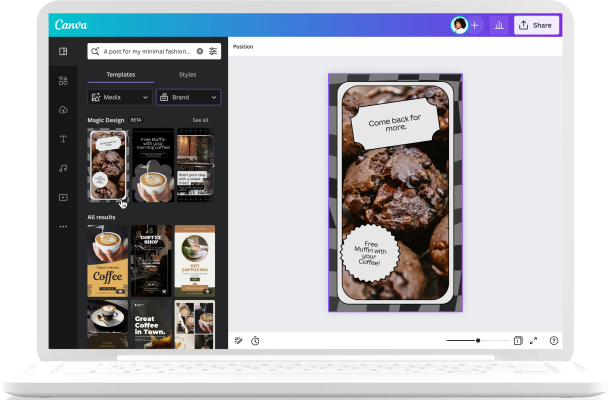Click the help question mark icon
This screenshot has width=611, height=400.
tap(554, 341)
